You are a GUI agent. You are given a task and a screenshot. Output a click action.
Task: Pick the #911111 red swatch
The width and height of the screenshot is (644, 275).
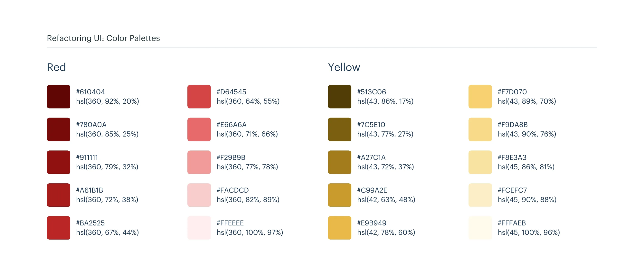tap(59, 162)
